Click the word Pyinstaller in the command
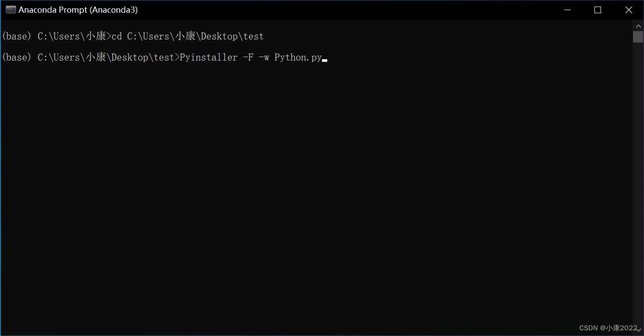This screenshot has width=644, height=336. (209, 57)
